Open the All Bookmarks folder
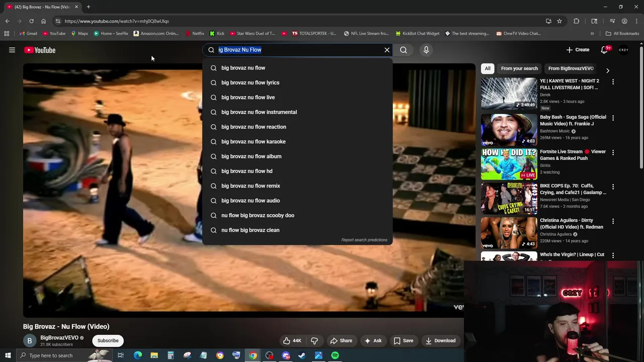This screenshot has width=644, height=362. point(622,34)
